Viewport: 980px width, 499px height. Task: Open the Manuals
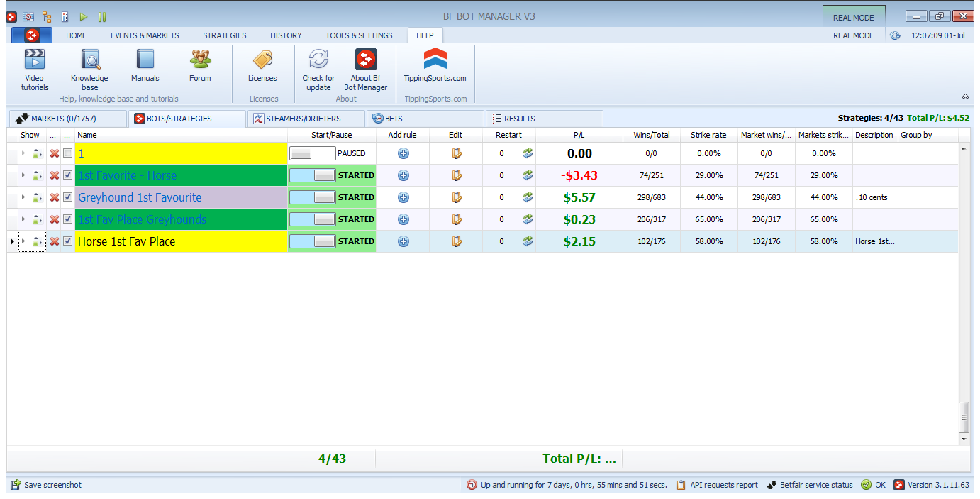coord(145,65)
